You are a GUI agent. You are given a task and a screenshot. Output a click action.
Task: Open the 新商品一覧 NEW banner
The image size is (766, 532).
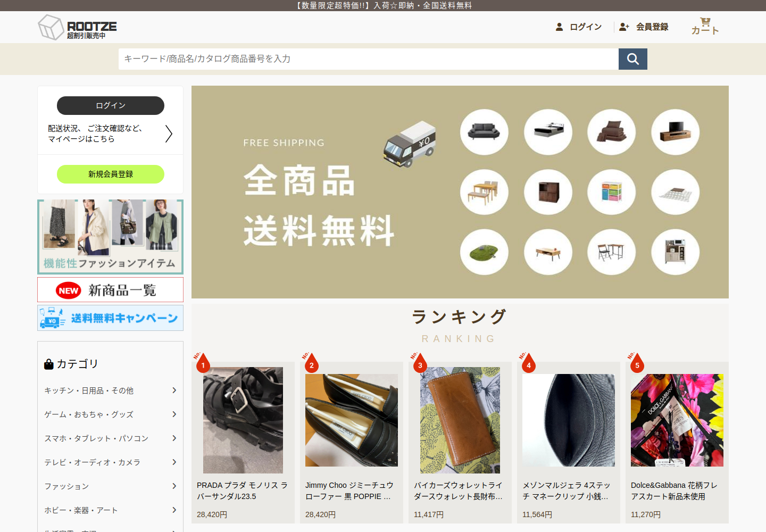coord(111,290)
